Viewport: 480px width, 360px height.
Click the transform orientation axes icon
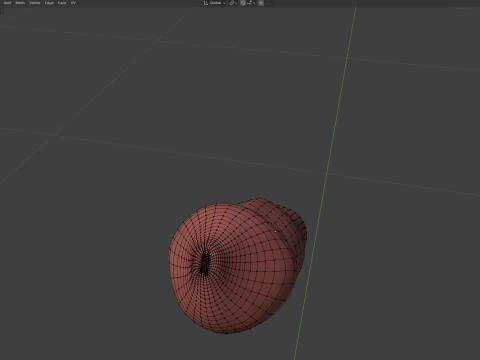tap(206, 3)
